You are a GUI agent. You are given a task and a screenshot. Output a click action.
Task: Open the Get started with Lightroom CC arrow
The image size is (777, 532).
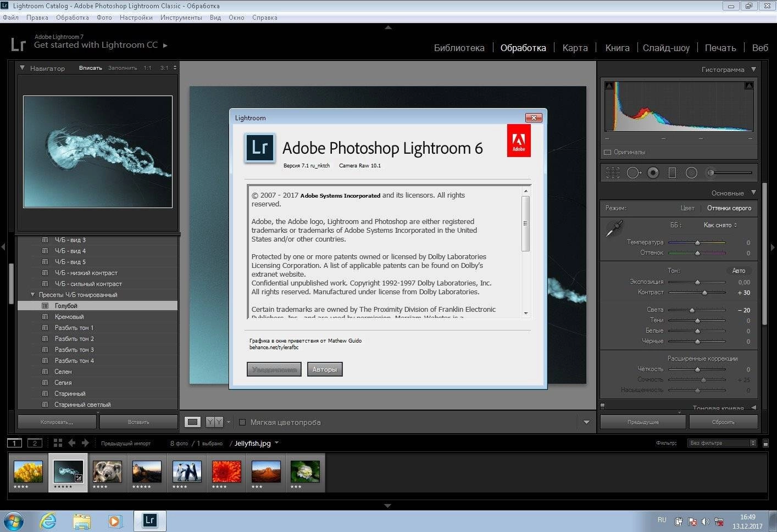click(165, 46)
